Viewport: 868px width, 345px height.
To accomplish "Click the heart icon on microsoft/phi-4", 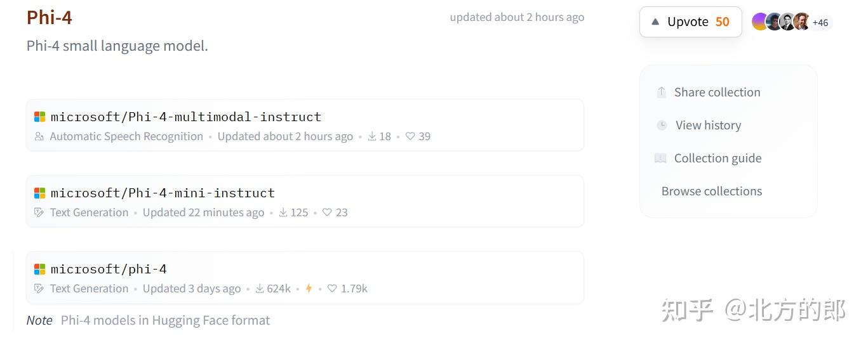I will (332, 289).
